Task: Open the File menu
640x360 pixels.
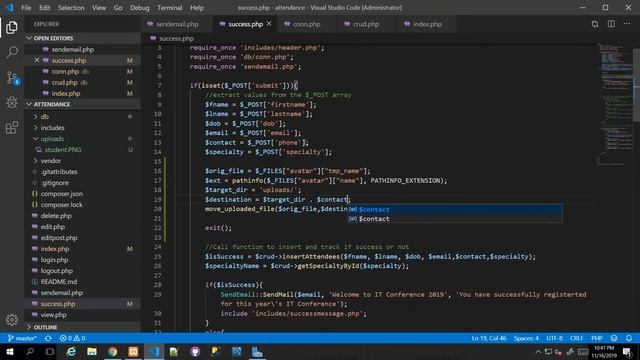Action: pos(26,8)
